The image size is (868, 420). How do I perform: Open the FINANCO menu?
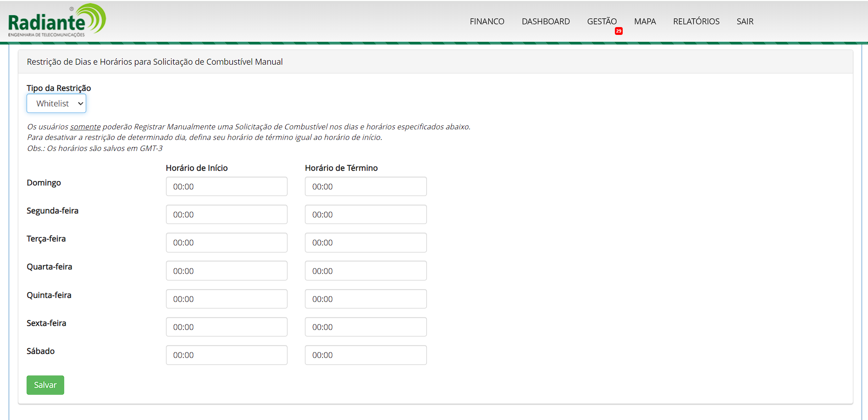pos(487,22)
